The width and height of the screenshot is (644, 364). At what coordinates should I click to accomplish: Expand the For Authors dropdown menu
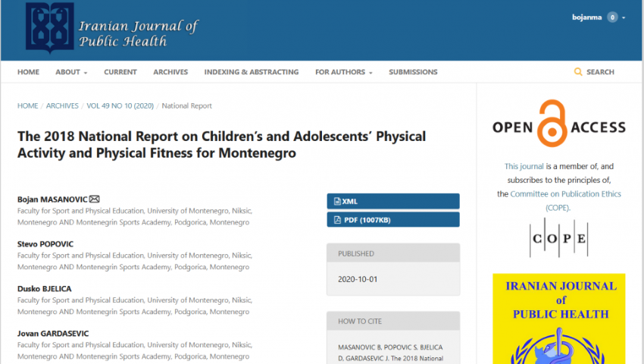344,72
